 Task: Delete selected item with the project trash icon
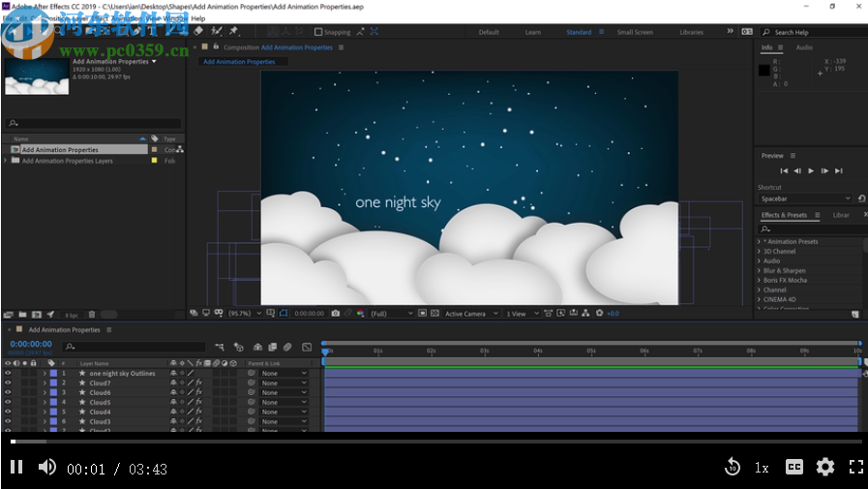point(92,314)
